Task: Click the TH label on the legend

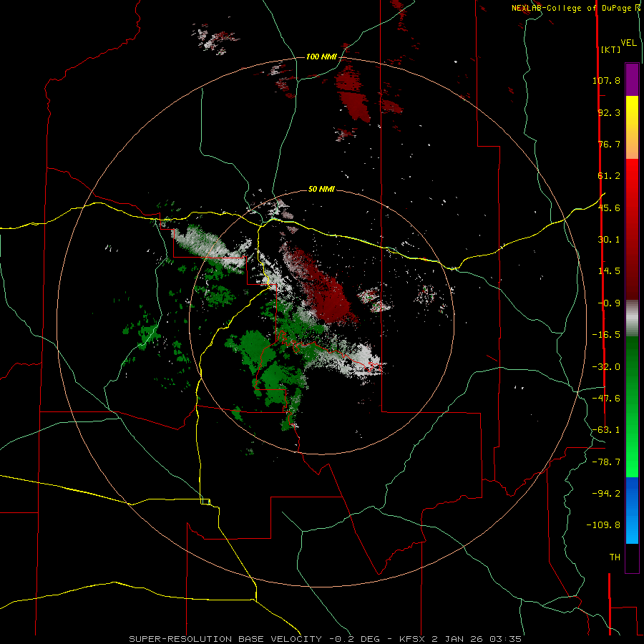Action: coord(615,557)
